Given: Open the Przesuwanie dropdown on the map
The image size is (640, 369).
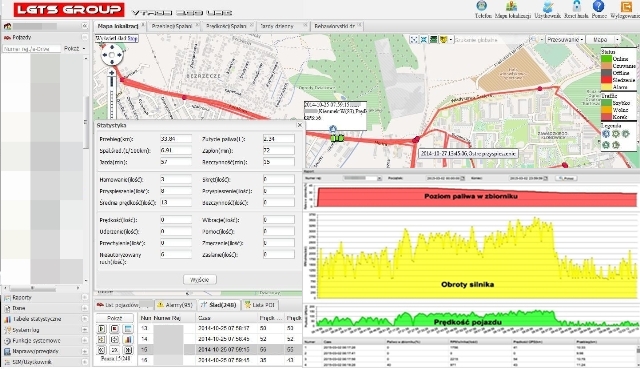Looking at the screenshot, I should (565, 40).
